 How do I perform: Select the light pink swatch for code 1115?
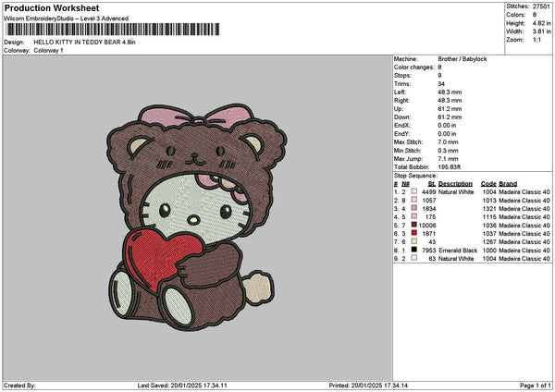[414, 216]
